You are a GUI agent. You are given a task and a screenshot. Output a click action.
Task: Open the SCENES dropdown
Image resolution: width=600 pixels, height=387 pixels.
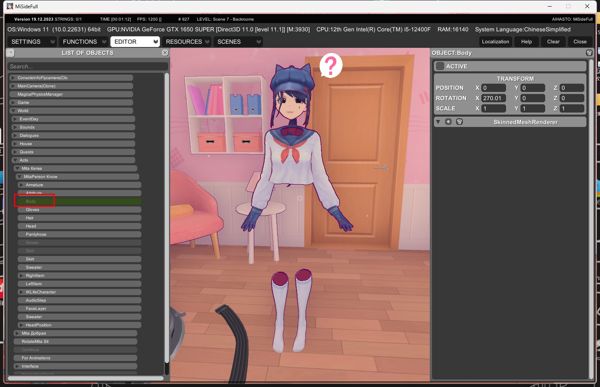238,41
